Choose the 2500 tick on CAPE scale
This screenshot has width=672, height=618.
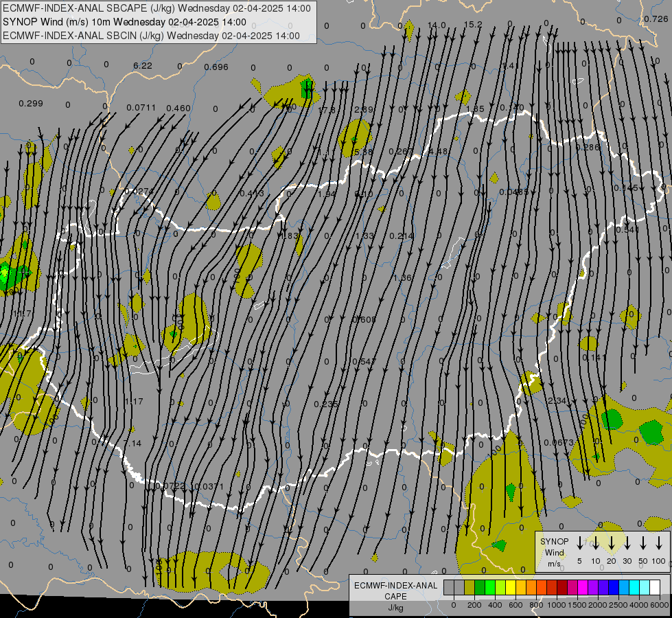point(618,605)
